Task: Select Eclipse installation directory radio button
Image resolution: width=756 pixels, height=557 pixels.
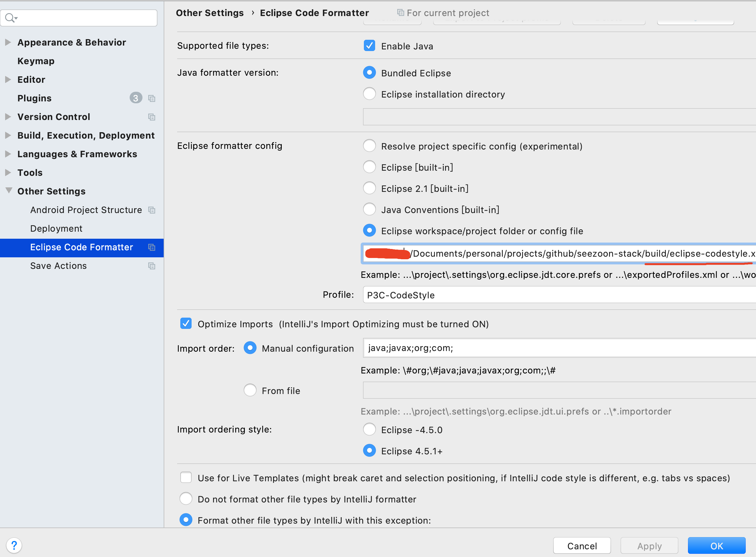Action: [369, 94]
